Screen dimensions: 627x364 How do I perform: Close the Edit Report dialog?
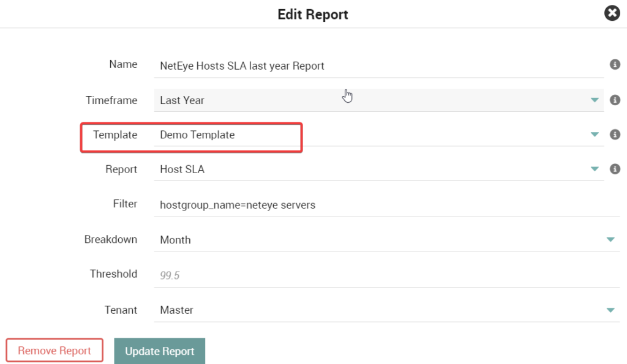tap(612, 13)
